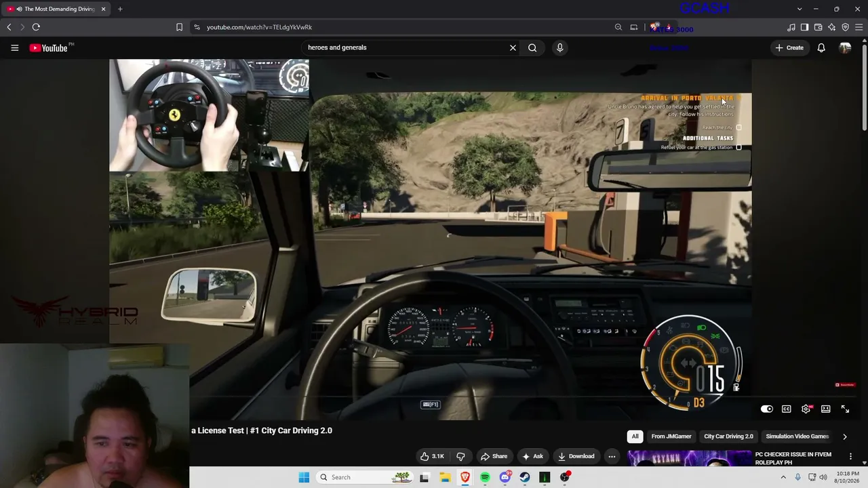Image resolution: width=868 pixels, height=488 pixels.
Task: Switch the player to theater mode
Action: pyautogui.click(x=825, y=409)
